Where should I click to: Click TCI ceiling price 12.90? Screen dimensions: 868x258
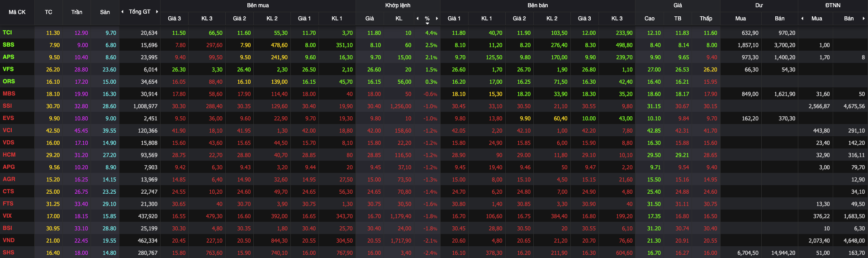81,33
